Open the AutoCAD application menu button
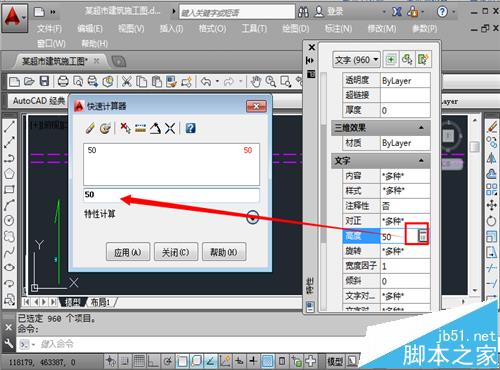This screenshot has width=500, height=370. pyautogui.click(x=14, y=18)
